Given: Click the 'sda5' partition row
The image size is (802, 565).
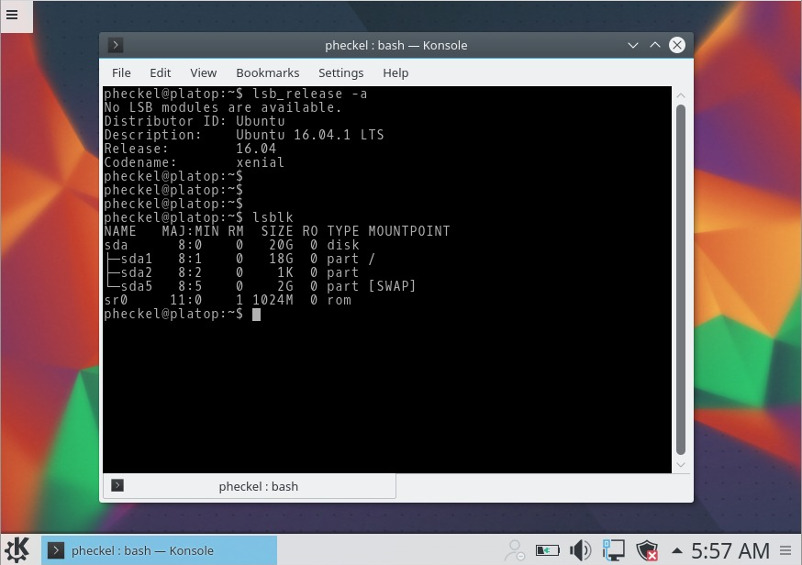Looking at the screenshot, I should [x=260, y=286].
